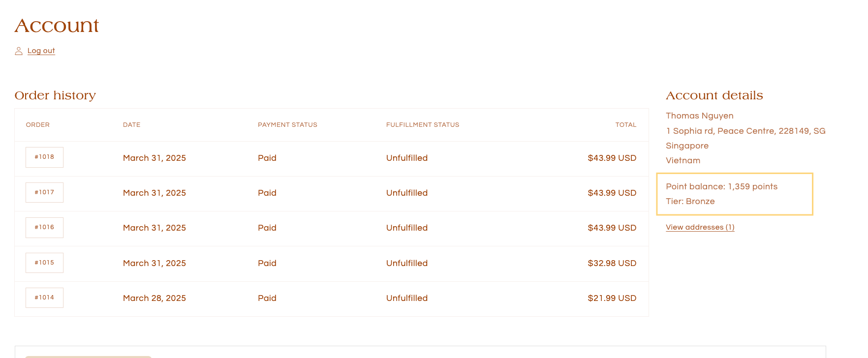Image resolution: width=868 pixels, height=358 pixels.
Task: Click the FULFILLMENT STATUS column header
Action: point(422,125)
